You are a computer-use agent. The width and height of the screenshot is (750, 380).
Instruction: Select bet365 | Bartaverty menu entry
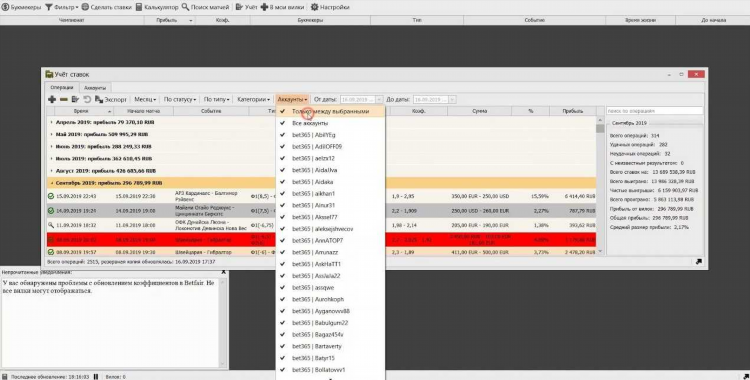tap(330, 346)
